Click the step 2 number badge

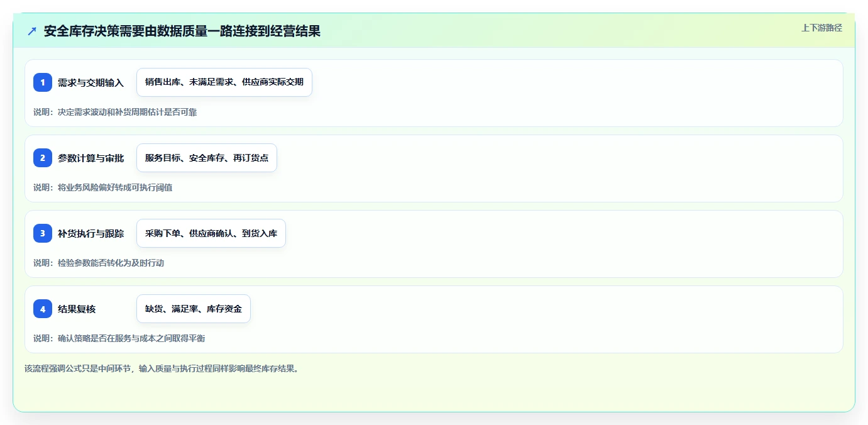click(x=43, y=158)
